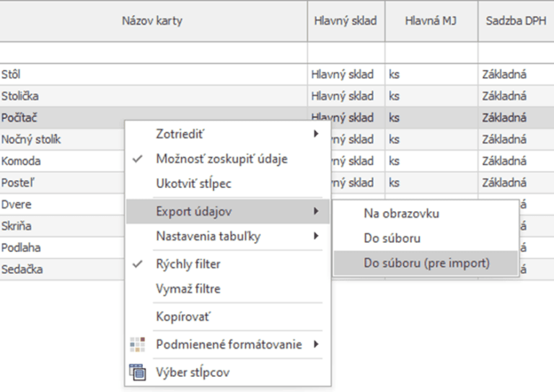Select the Stolička table row
The height and width of the screenshot is (392, 554).
pos(152,96)
